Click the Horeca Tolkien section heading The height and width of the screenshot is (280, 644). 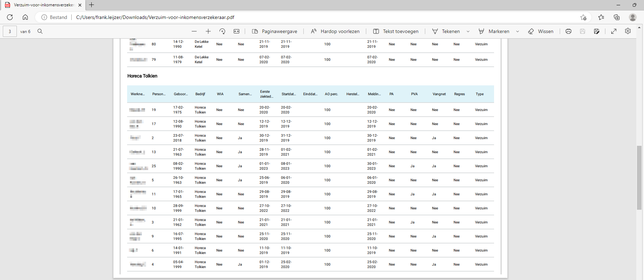[142, 76]
